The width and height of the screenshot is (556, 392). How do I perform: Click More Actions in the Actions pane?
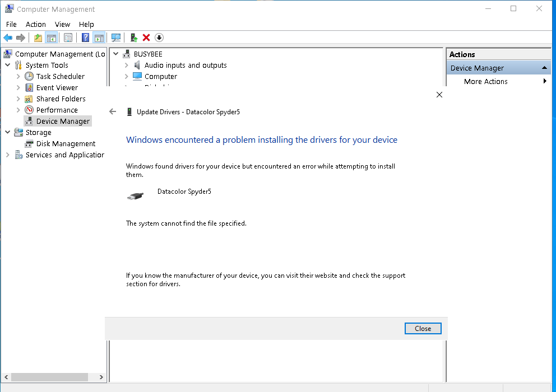[486, 81]
